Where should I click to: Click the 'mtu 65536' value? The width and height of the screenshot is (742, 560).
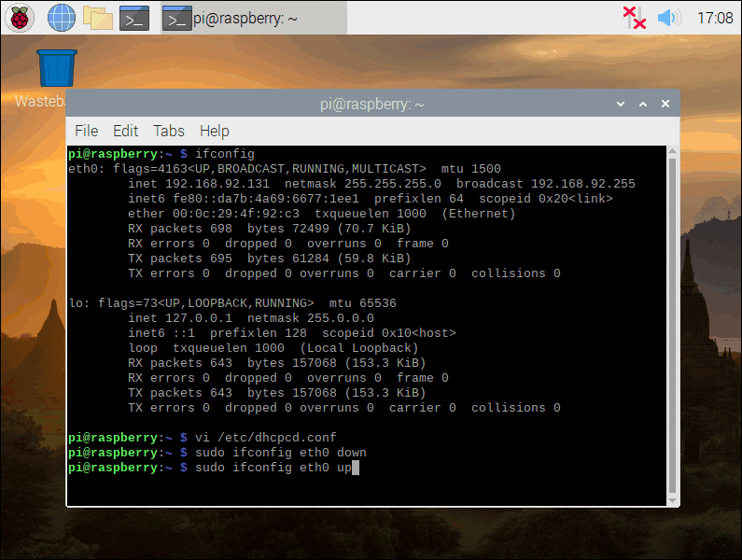362,303
